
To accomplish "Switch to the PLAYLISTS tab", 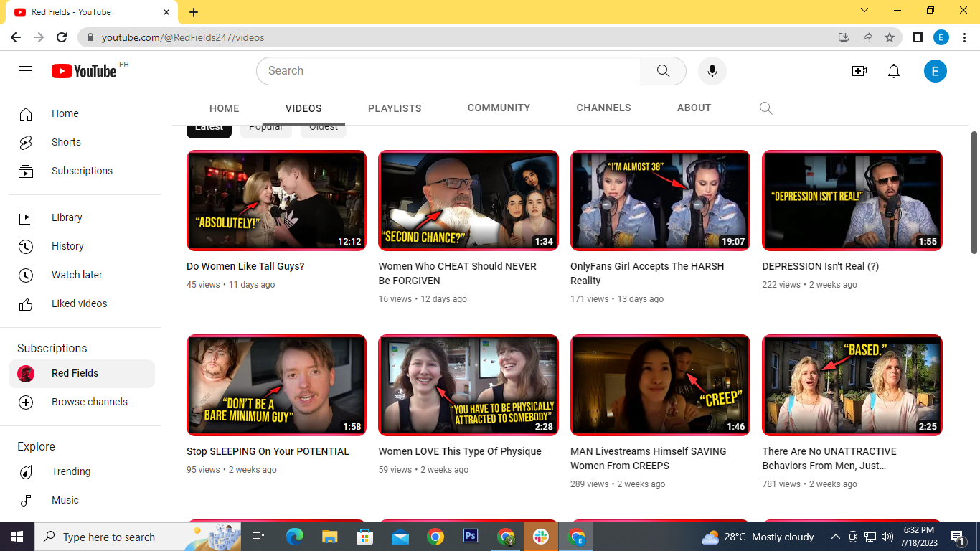I will coord(395,108).
